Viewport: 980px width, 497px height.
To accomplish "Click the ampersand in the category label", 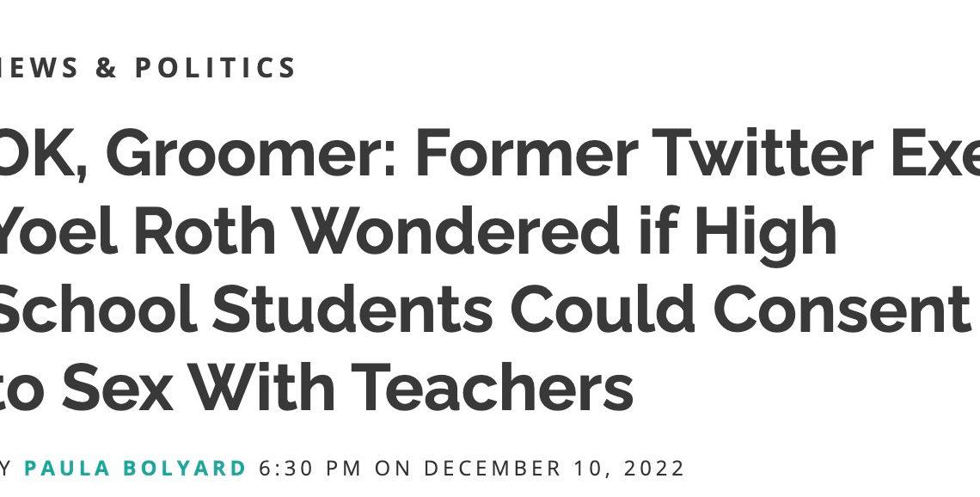I will click(x=107, y=68).
